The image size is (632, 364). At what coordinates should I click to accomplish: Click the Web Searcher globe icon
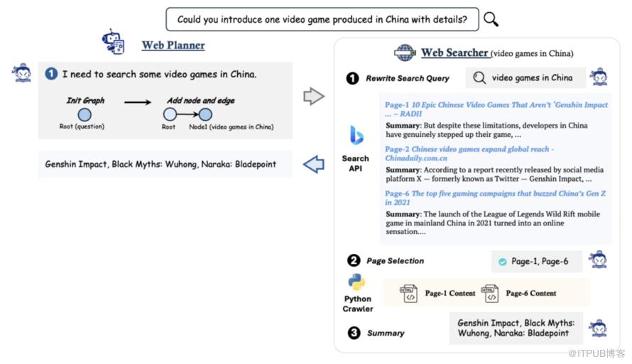click(405, 53)
